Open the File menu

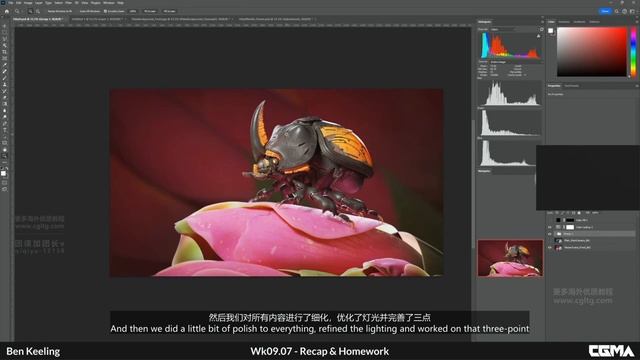point(11,2)
